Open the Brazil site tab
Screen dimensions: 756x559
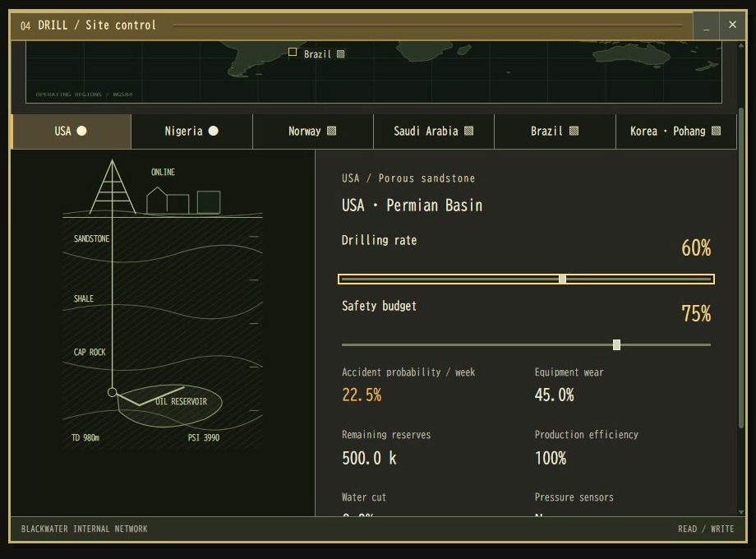555,132
